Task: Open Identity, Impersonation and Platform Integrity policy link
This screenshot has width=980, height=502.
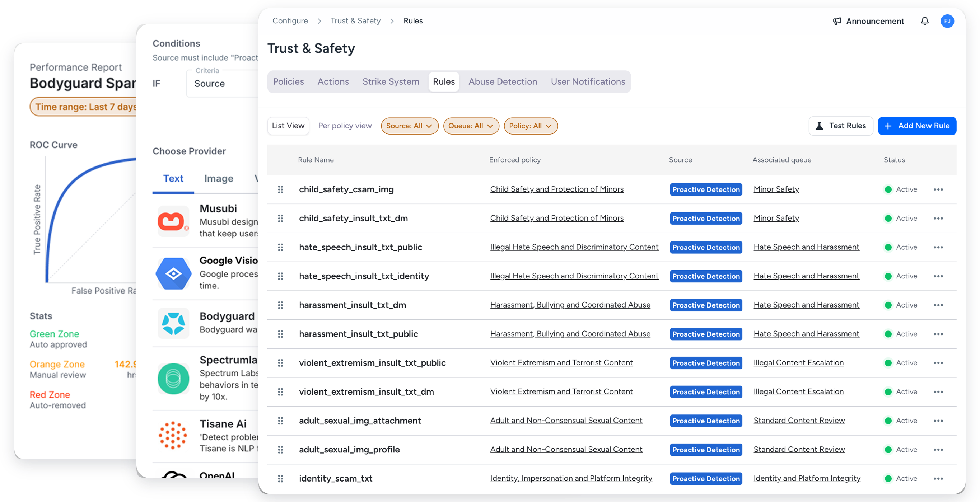Action: (571, 478)
